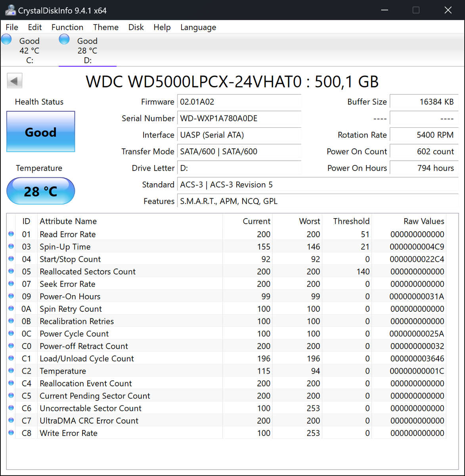Click the blue status dot beside Read Error Rate
The height and width of the screenshot is (476, 465).
(x=11, y=234)
